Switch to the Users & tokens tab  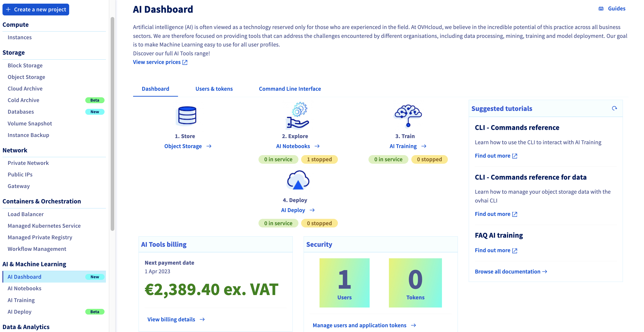pyautogui.click(x=214, y=89)
